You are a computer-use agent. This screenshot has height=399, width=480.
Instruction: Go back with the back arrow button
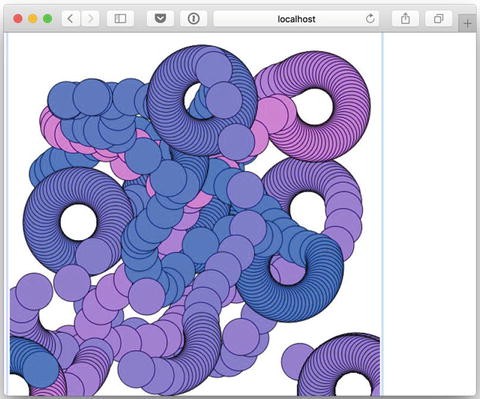click(x=71, y=19)
